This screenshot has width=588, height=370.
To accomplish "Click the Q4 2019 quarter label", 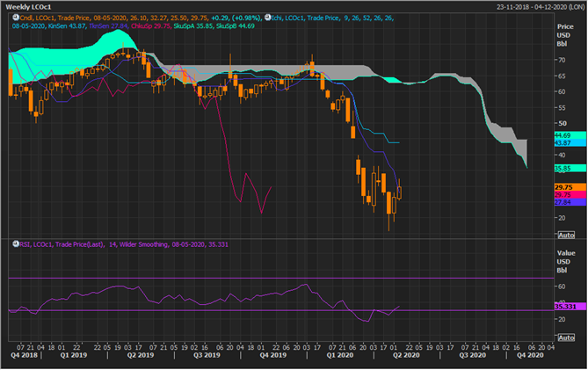I will click(273, 355).
